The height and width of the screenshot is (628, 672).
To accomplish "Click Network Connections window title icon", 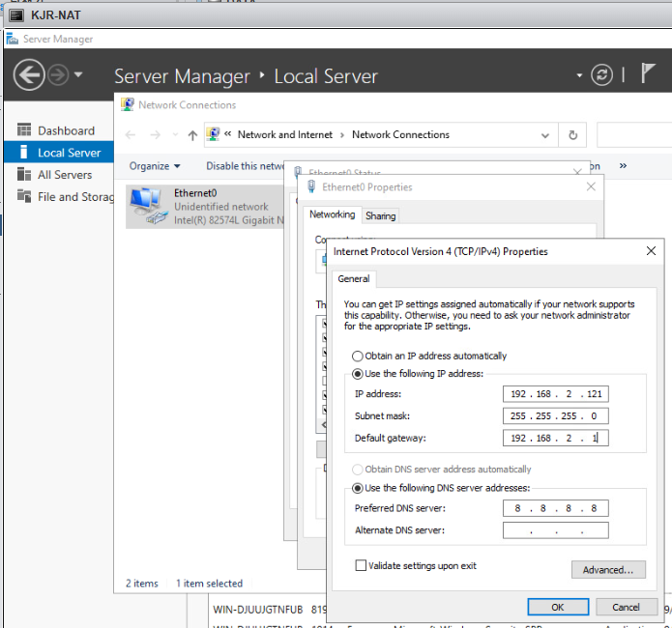I will [x=128, y=104].
